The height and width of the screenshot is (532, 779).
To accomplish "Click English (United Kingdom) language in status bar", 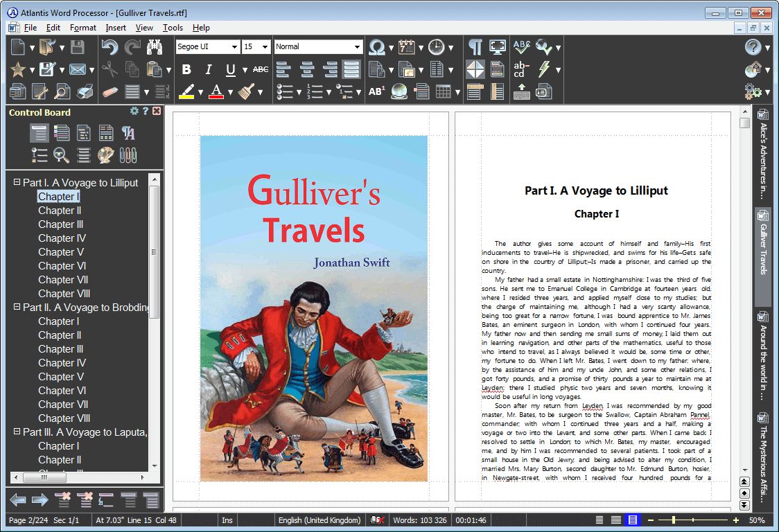I will [320, 520].
